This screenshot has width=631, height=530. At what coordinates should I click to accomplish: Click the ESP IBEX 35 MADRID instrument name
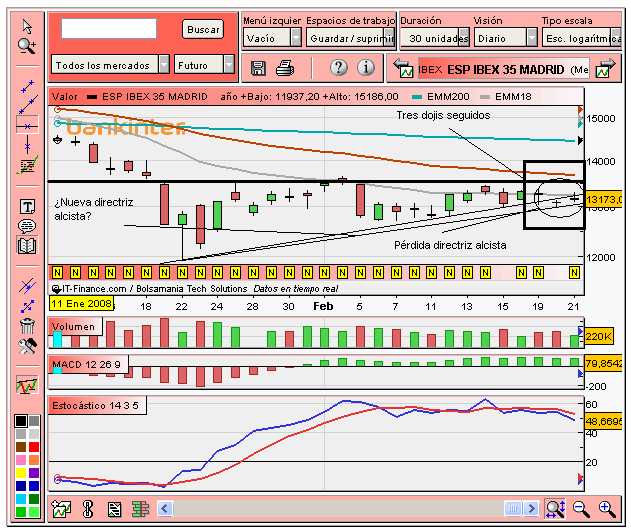(x=505, y=70)
